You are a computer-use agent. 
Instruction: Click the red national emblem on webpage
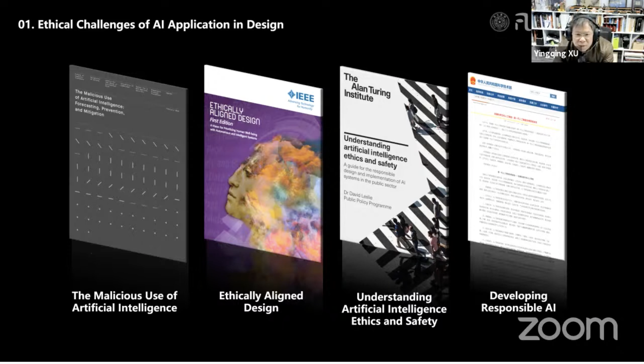pyautogui.click(x=473, y=81)
